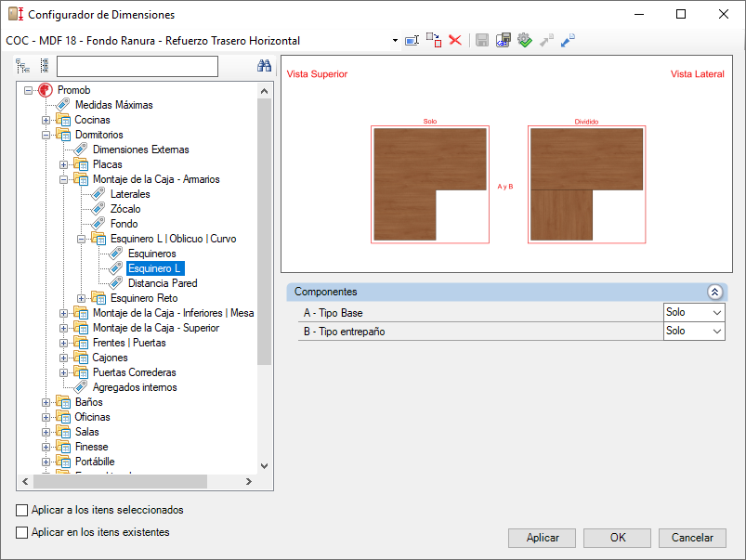Select the Esquineros tree item

[151, 254]
